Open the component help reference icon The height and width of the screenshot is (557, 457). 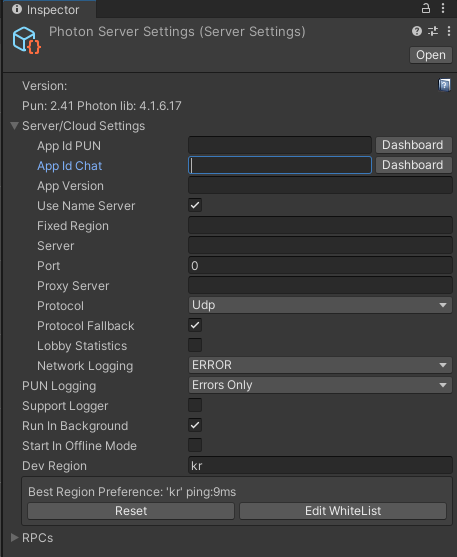(x=416, y=31)
